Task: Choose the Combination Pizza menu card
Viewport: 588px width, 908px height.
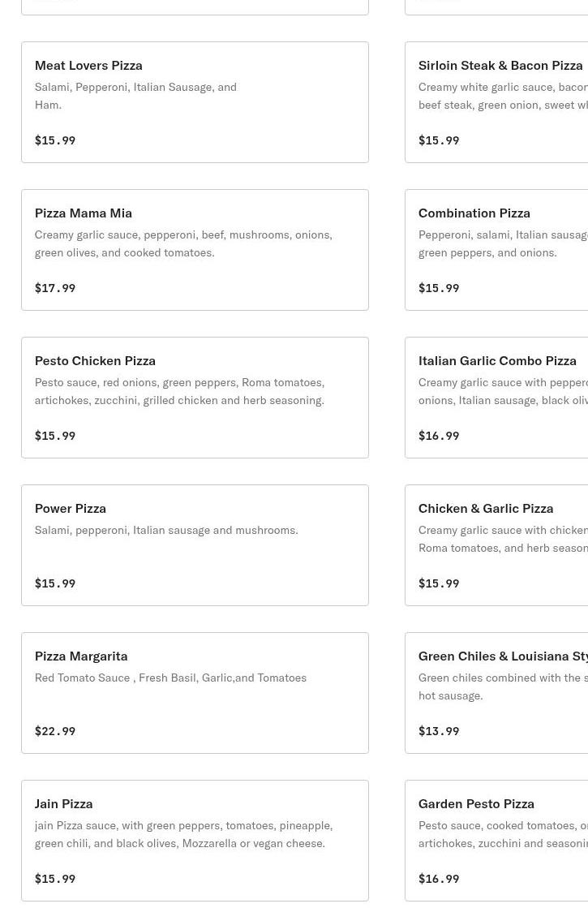Action: 496,250
